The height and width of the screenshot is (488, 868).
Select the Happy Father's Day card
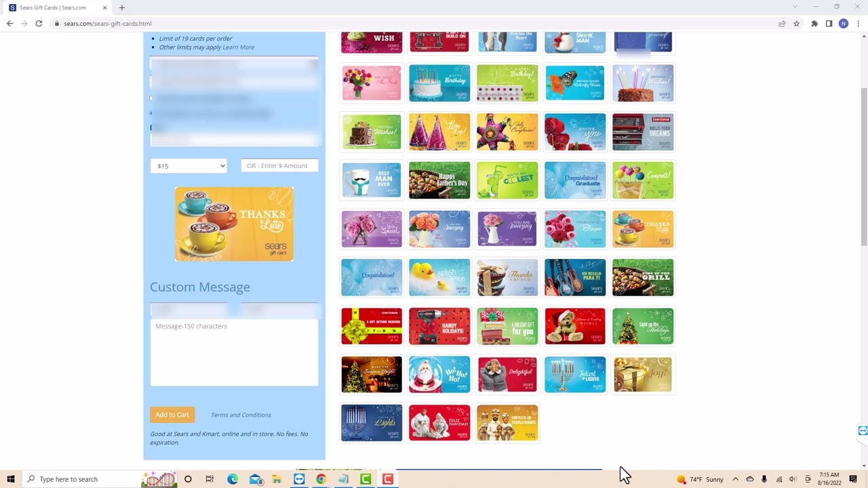[439, 180]
